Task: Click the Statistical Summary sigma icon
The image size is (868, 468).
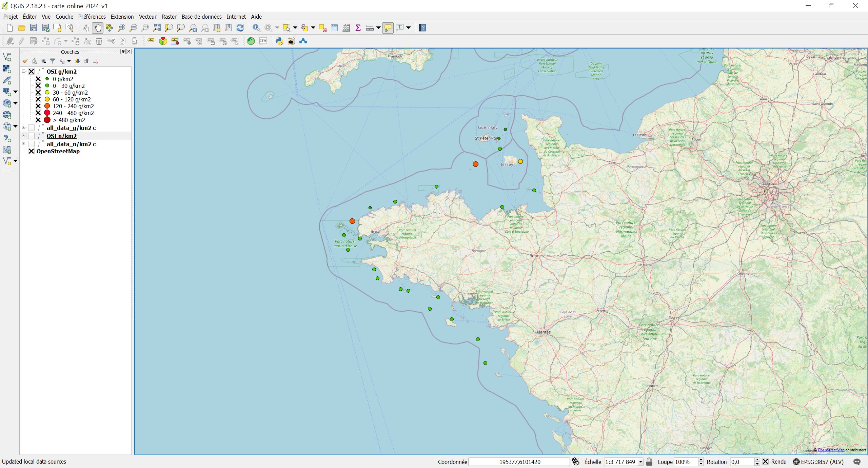Action: [x=358, y=28]
